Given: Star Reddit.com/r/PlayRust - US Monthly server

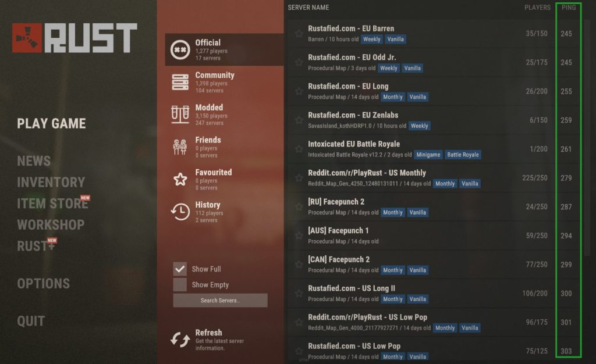Looking at the screenshot, I should coord(299,177).
